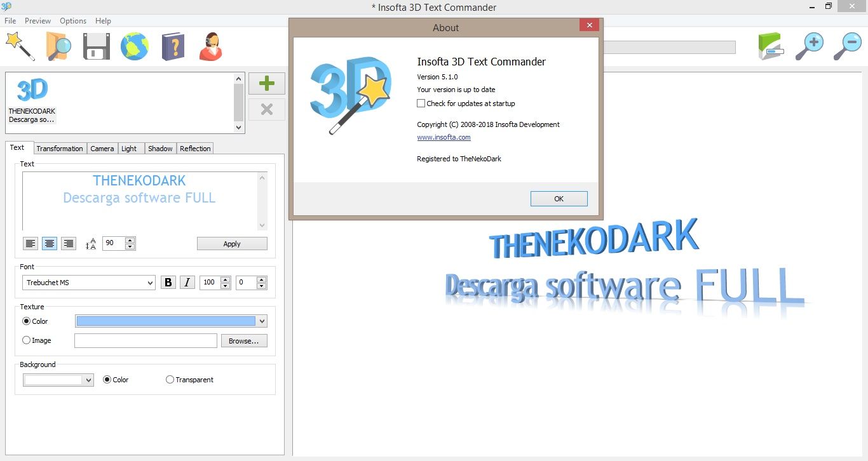Click the Apply button
This screenshot has height=461, width=868.
point(232,244)
